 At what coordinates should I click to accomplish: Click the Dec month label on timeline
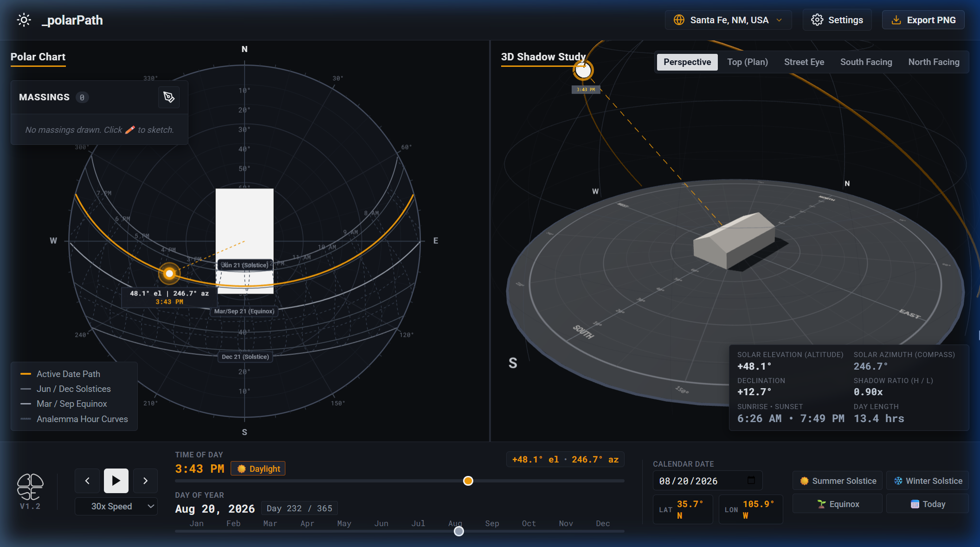603,523
